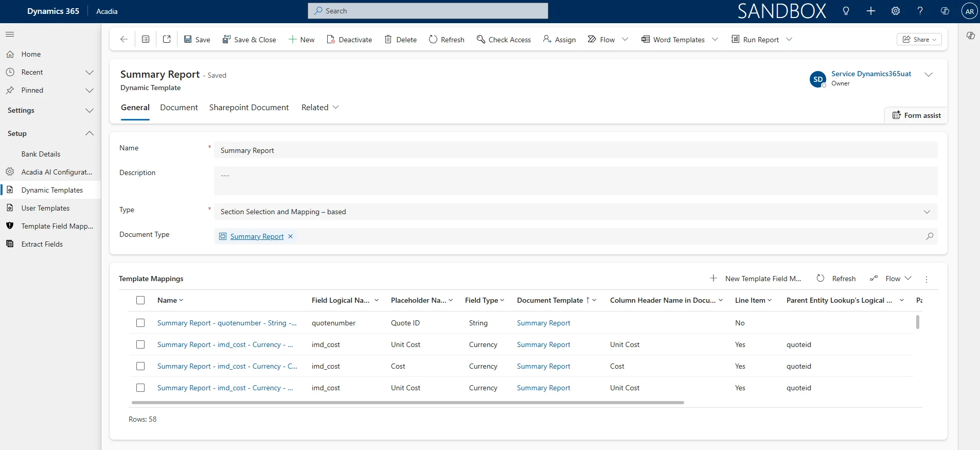The width and height of the screenshot is (980, 450).
Task: Click the question mark help icon
Action: tap(920, 11)
